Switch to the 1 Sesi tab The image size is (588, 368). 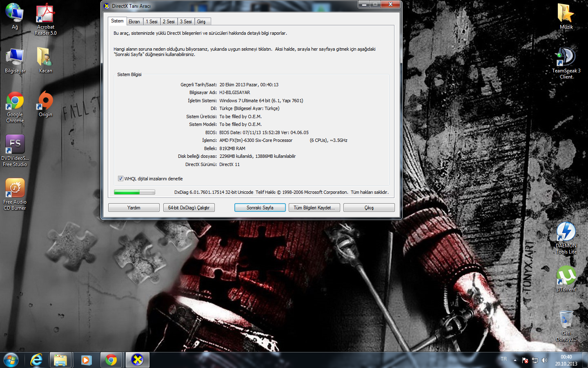[151, 22]
